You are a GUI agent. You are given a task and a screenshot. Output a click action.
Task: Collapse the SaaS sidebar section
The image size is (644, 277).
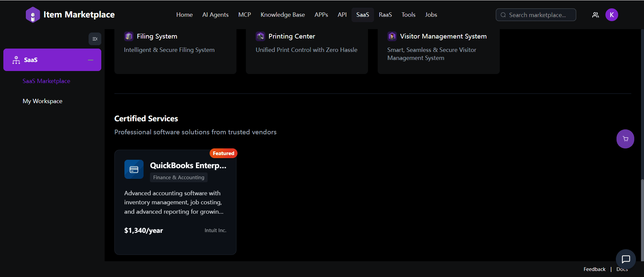click(x=91, y=60)
